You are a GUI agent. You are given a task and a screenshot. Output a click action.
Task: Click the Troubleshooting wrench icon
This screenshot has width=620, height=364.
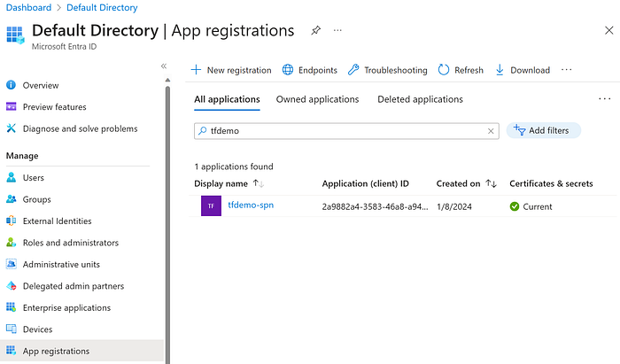tap(353, 70)
